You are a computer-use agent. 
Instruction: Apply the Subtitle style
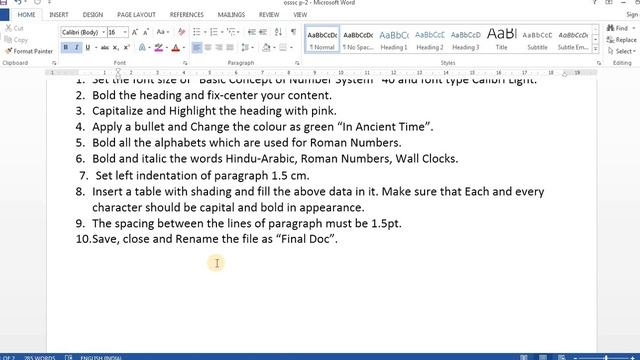tap(538, 40)
